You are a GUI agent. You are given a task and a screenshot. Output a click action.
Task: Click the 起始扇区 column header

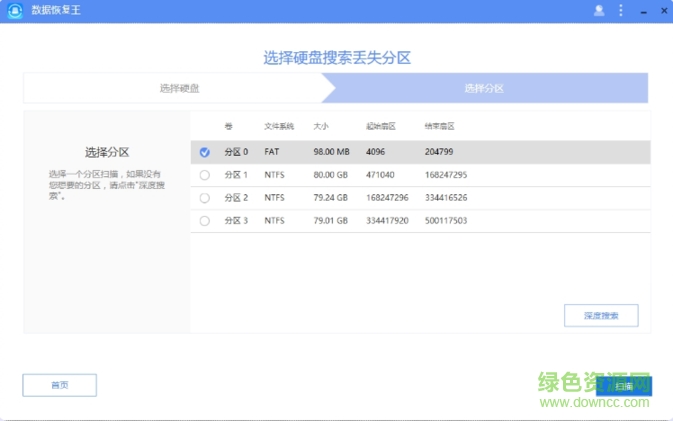(x=381, y=126)
